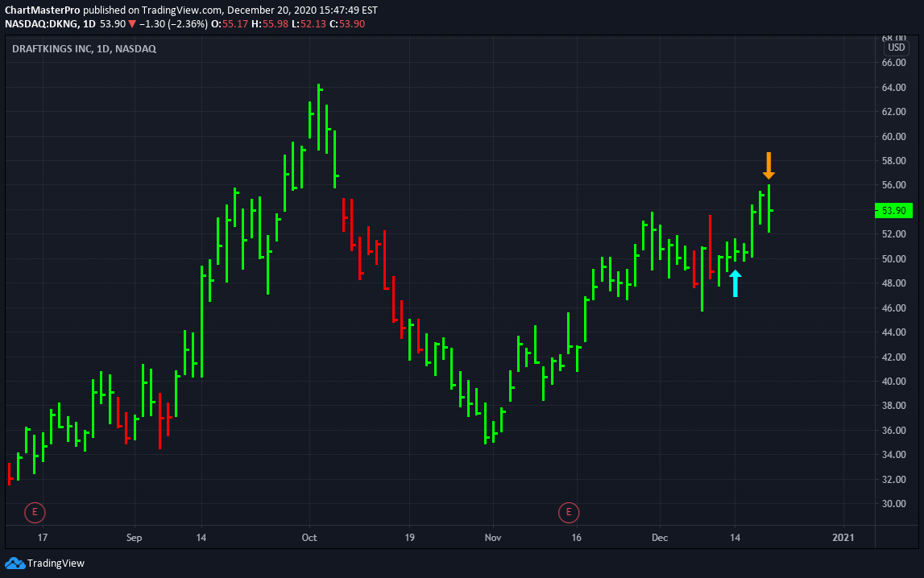Click the DRAFTKINGS INC, 1D, NASDAQ chart title
Screen dimensions: 924x578
85,49
